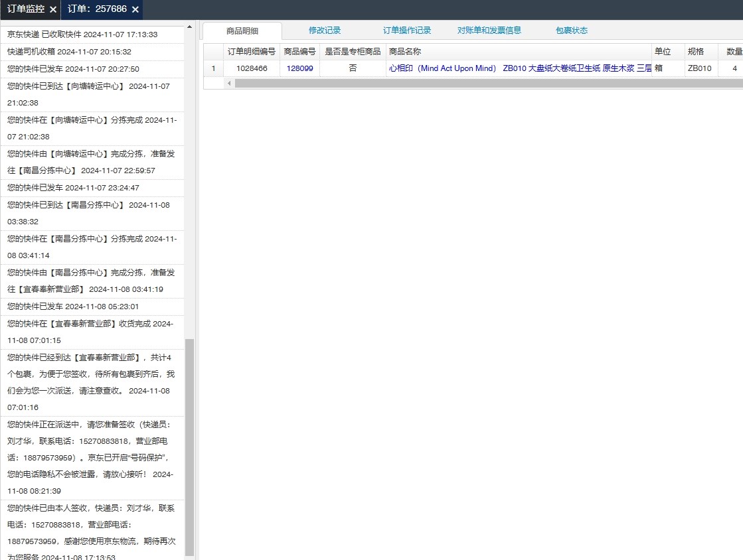Select entry 【宜春奉新营业部】收货完成
This screenshot has height=560, width=743.
[x=92, y=332]
